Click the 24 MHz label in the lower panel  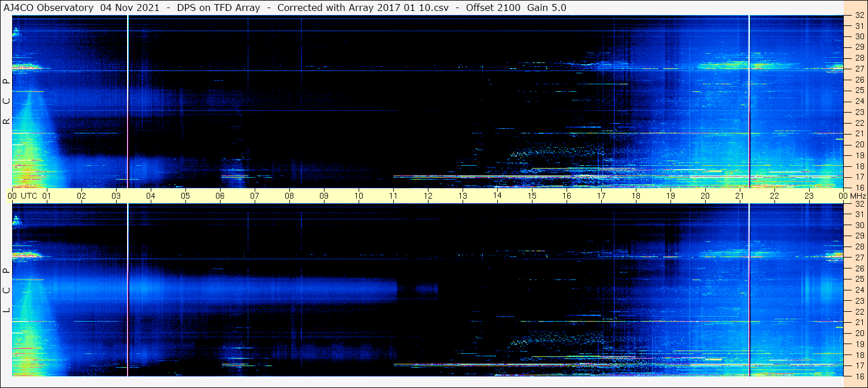[x=859, y=290]
